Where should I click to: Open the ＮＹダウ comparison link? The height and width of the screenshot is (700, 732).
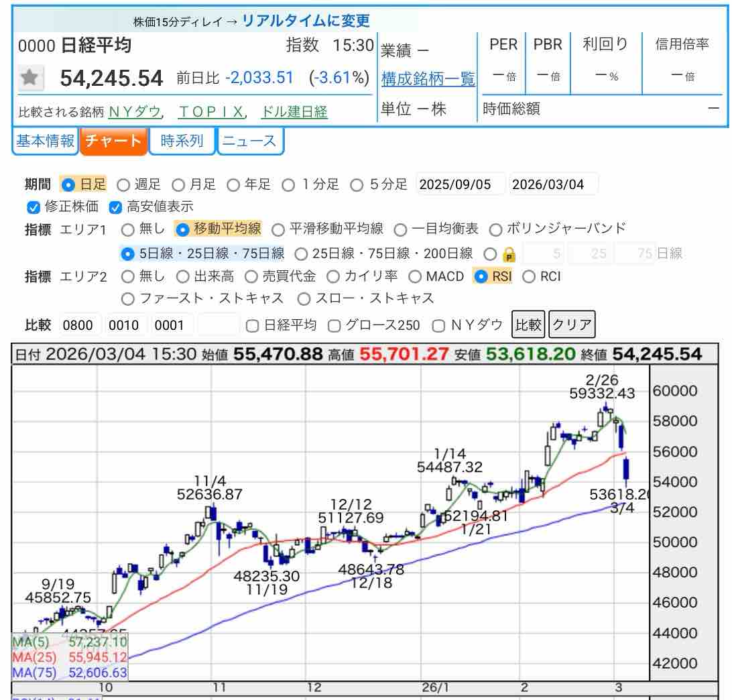134,112
